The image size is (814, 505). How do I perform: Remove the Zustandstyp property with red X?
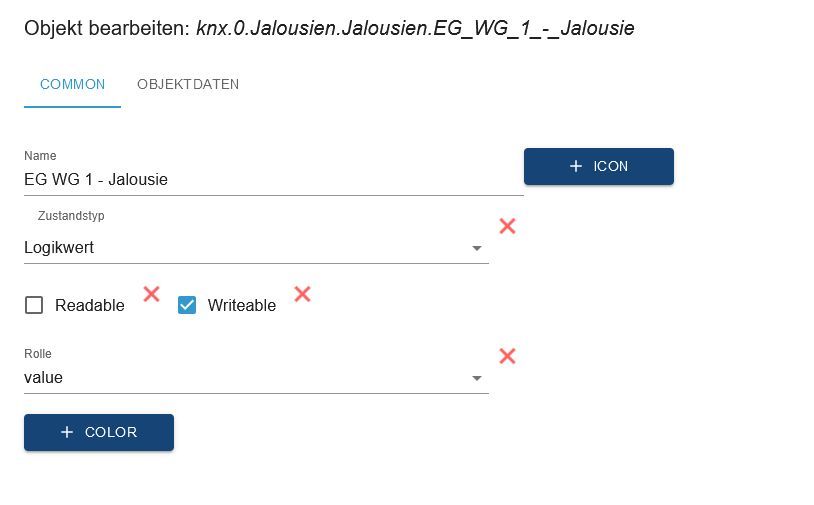[507, 226]
